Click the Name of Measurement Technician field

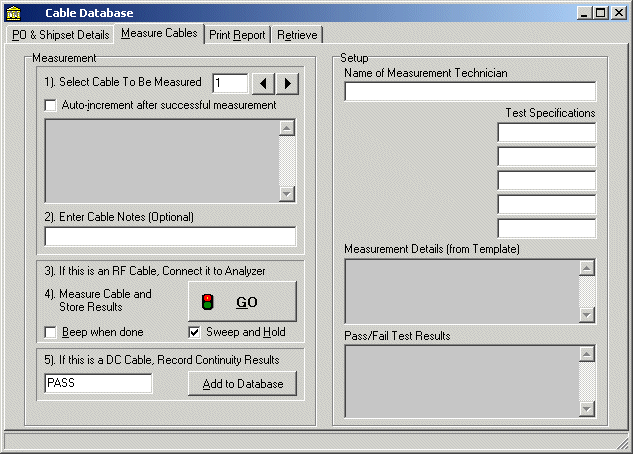coord(470,92)
